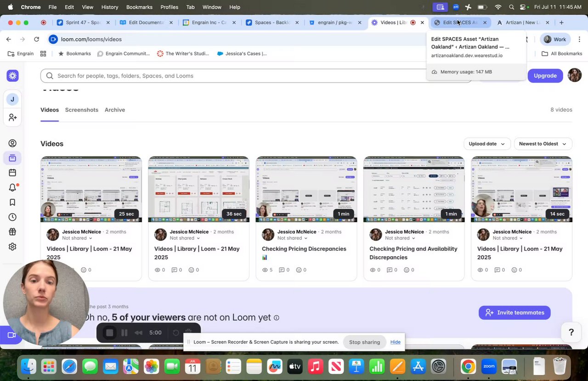Open the profile icon in sidebar
The width and height of the screenshot is (588, 381).
click(12, 143)
